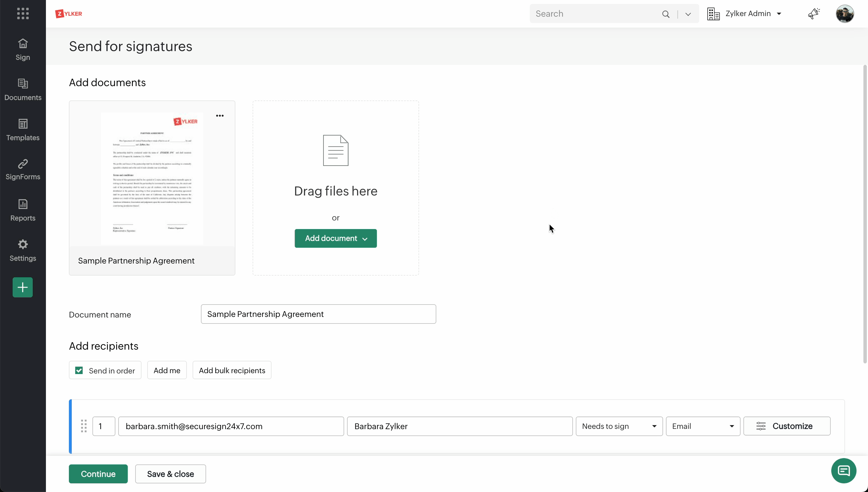Open Templates from the sidebar
Screen dimensions: 868x492
tap(23, 130)
